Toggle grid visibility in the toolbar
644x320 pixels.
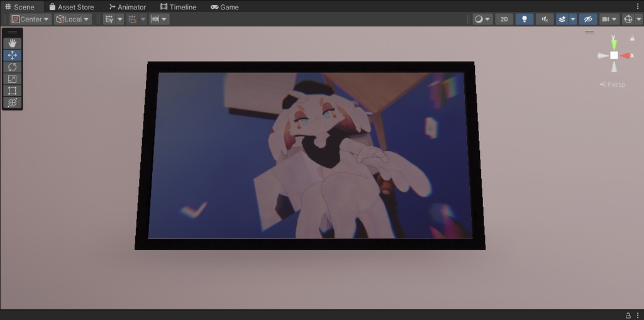point(109,19)
